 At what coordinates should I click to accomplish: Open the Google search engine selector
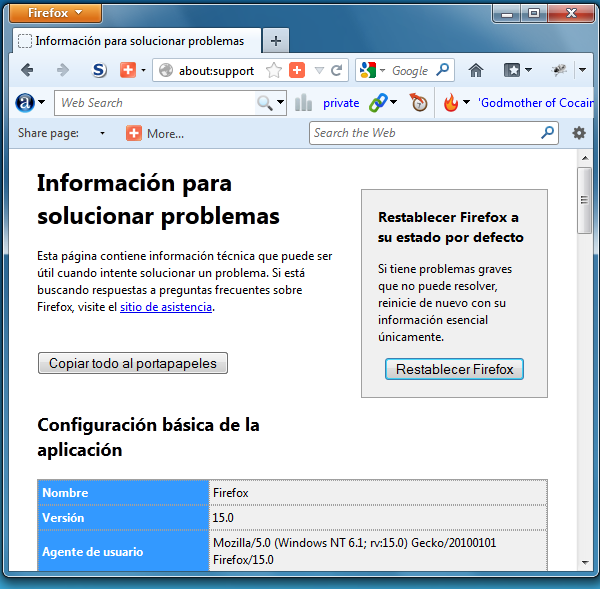click(x=372, y=70)
